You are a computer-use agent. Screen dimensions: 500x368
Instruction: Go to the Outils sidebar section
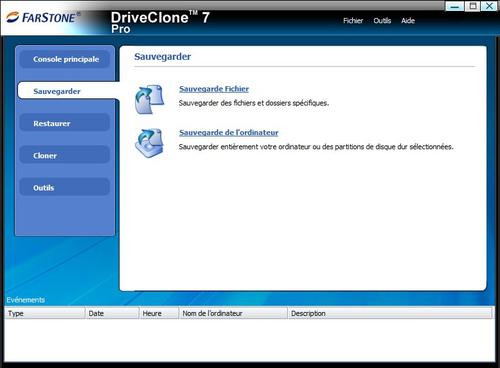point(65,188)
